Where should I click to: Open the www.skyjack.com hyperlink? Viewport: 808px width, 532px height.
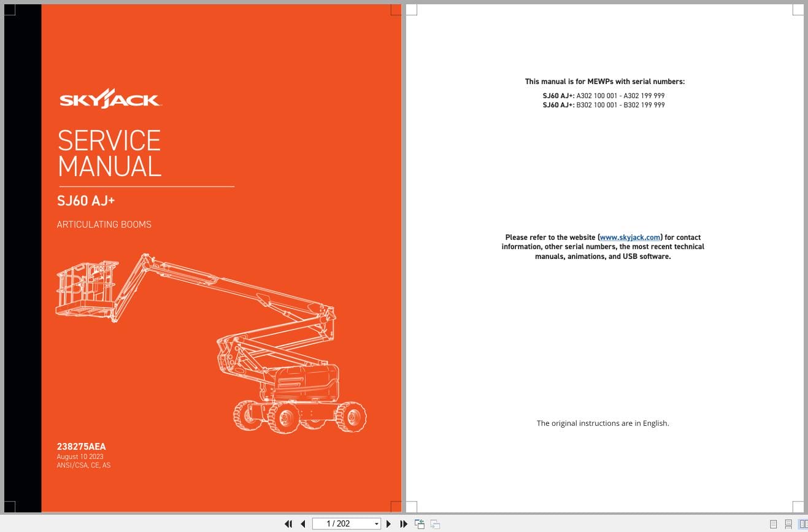[x=629, y=237]
